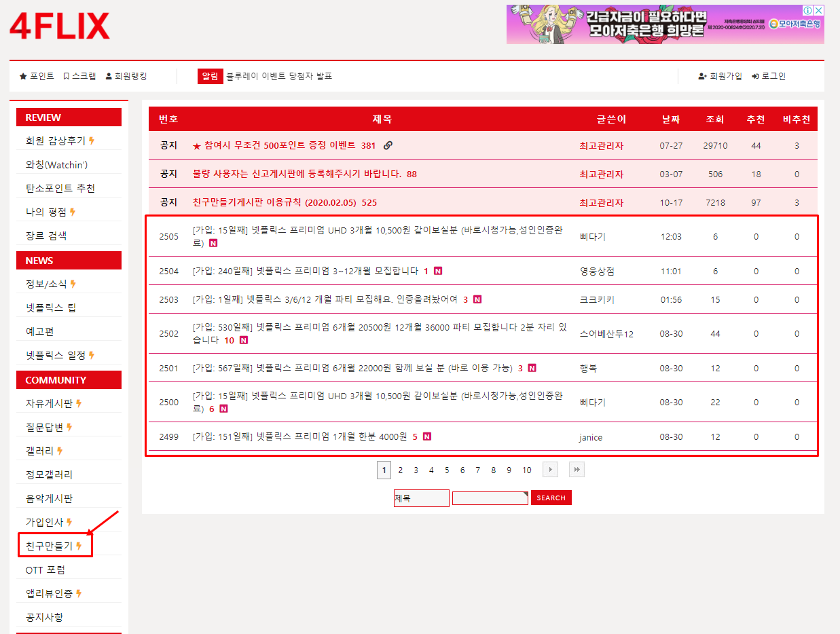
Task: Click the N new-post badge on post 2505
Action: [x=213, y=242]
